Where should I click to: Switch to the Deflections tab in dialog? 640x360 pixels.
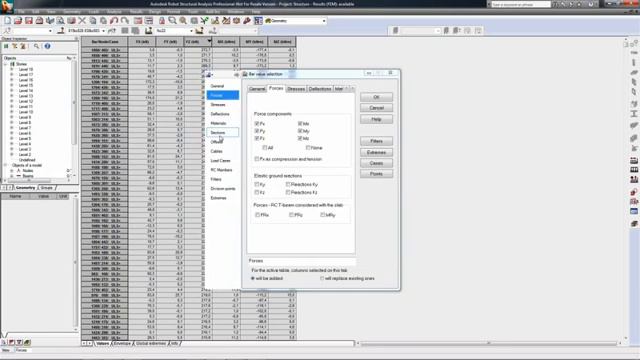click(x=320, y=89)
